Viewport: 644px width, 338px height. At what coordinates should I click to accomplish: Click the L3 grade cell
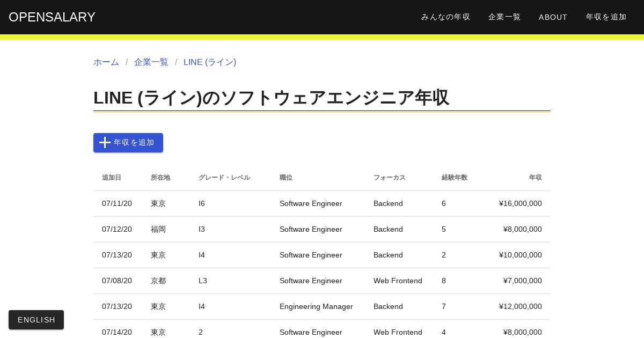(203, 281)
